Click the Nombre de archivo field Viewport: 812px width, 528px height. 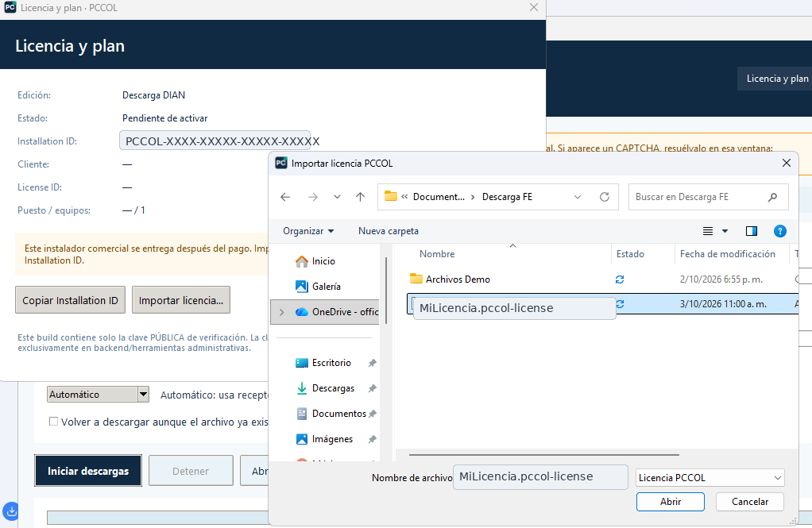(540, 476)
